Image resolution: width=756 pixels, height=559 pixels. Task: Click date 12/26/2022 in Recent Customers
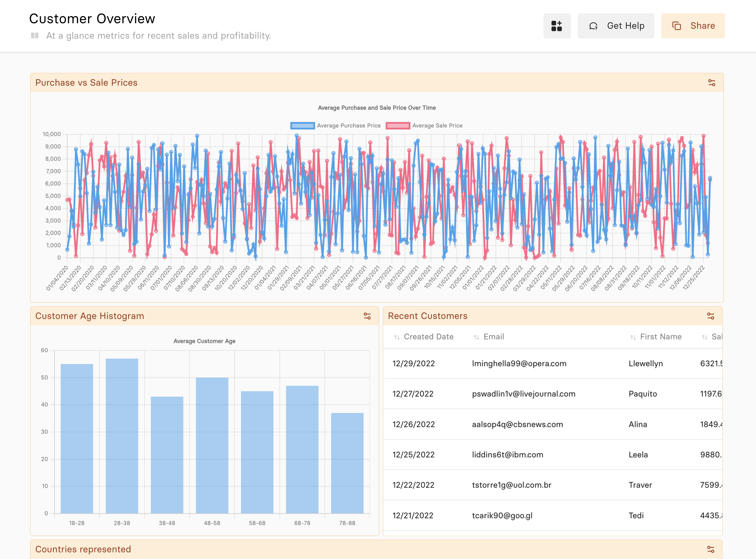[414, 424]
